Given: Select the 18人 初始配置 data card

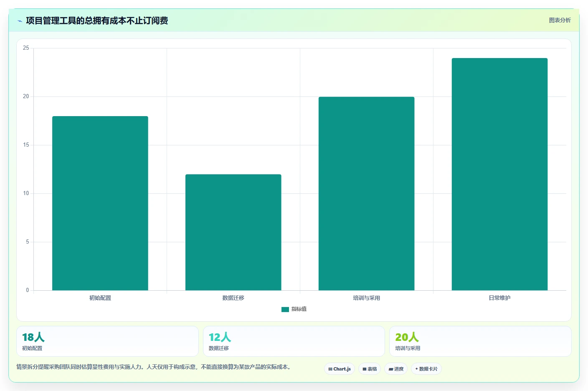Looking at the screenshot, I should point(107,341).
